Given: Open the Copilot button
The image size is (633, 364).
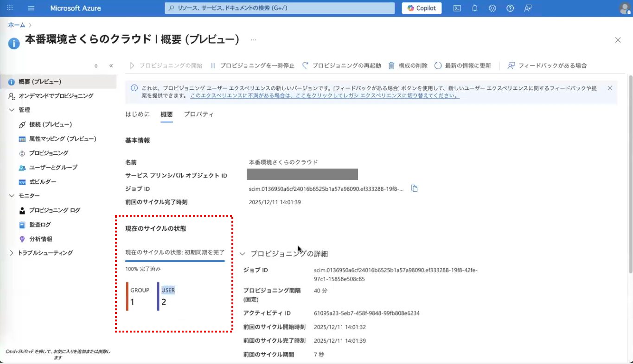Looking at the screenshot, I should 422,8.
